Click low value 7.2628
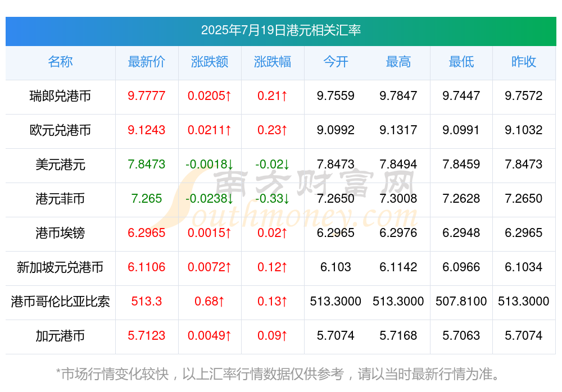562x392 pixels. [461, 198]
